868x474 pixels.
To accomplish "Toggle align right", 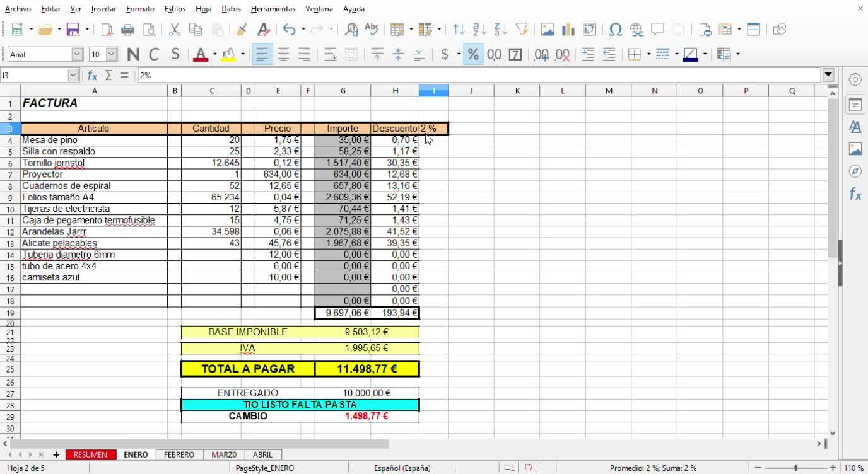I will (x=305, y=54).
